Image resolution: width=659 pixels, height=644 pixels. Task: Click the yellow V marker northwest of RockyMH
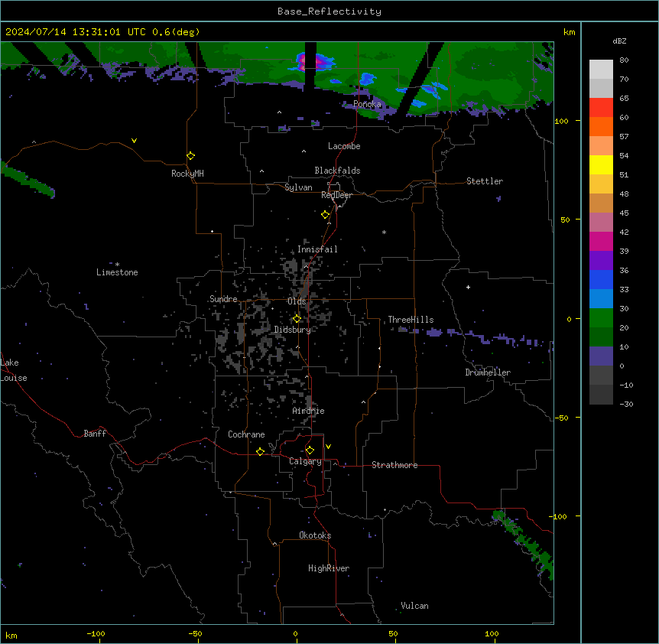click(x=134, y=141)
